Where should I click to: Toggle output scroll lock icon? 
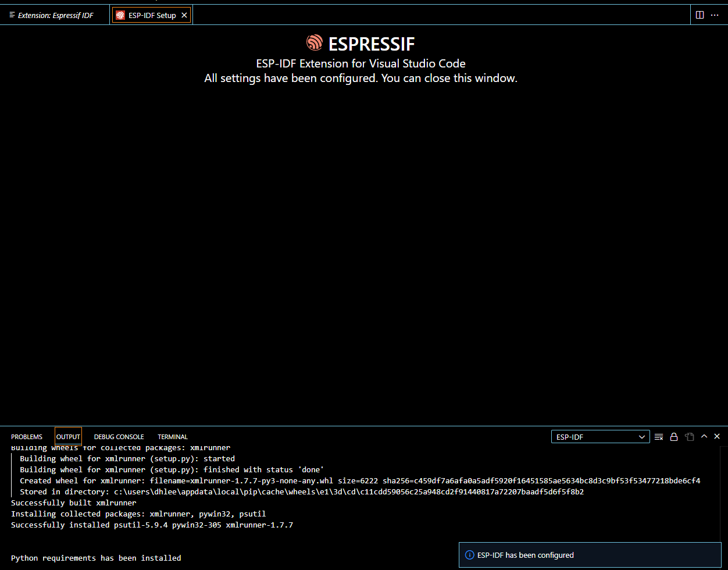[674, 437]
